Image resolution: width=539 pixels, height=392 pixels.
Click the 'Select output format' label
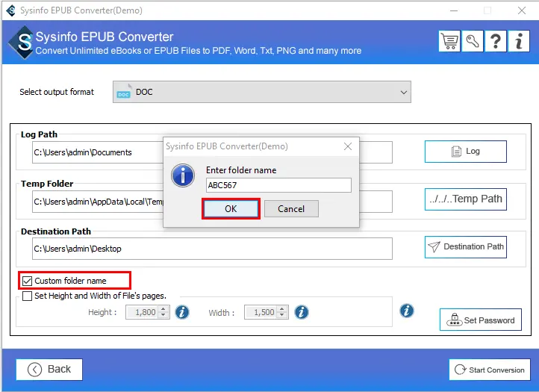[57, 92]
